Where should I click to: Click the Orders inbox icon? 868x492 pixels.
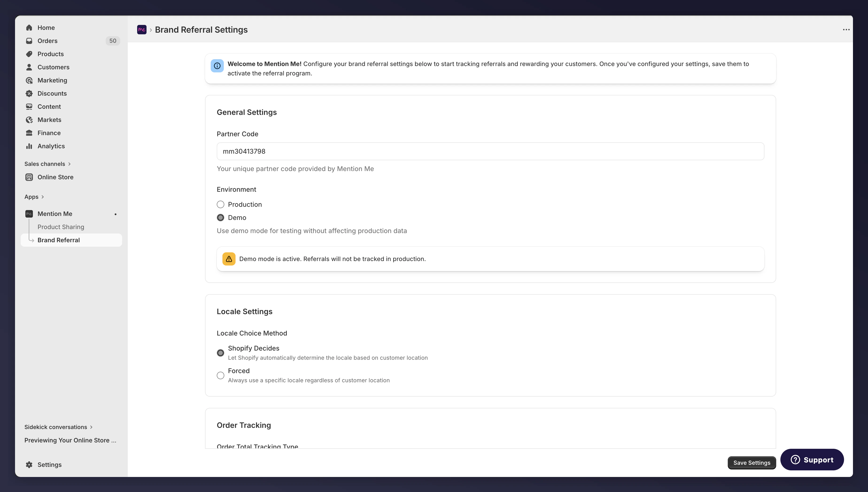pyautogui.click(x=29, y=41)
